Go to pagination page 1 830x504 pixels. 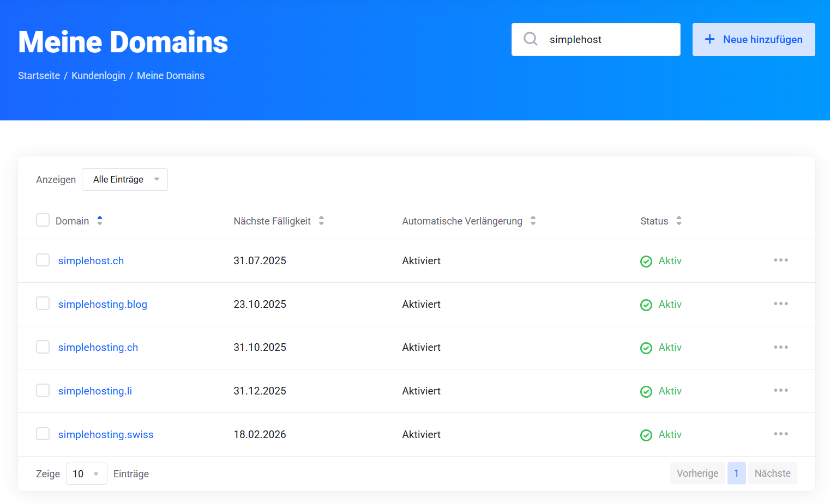[x=736, y=473]
